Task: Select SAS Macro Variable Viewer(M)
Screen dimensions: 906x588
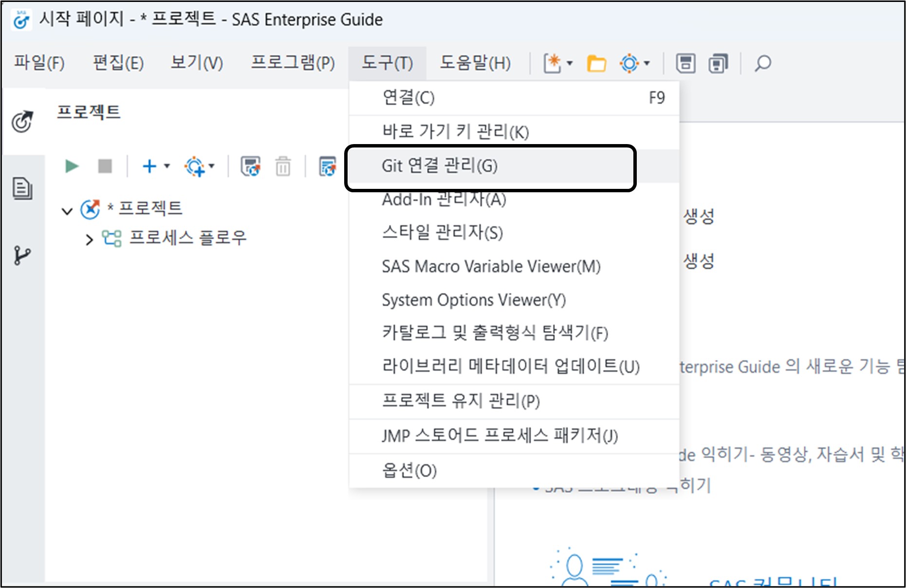Action: 491,266
